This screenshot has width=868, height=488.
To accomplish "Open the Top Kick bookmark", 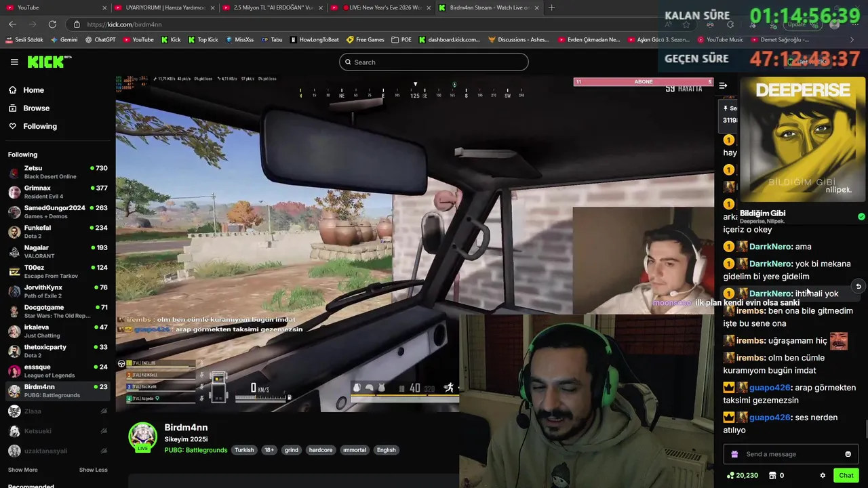I will 203,39.
